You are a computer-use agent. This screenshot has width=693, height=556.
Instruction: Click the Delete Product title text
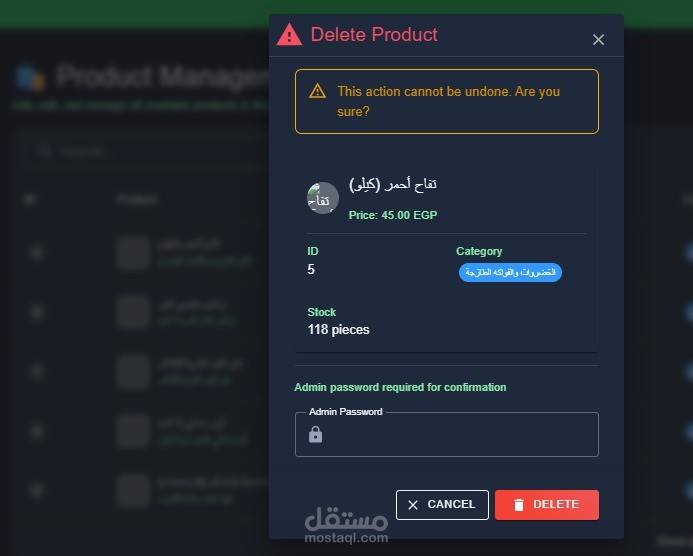point(374,34)
